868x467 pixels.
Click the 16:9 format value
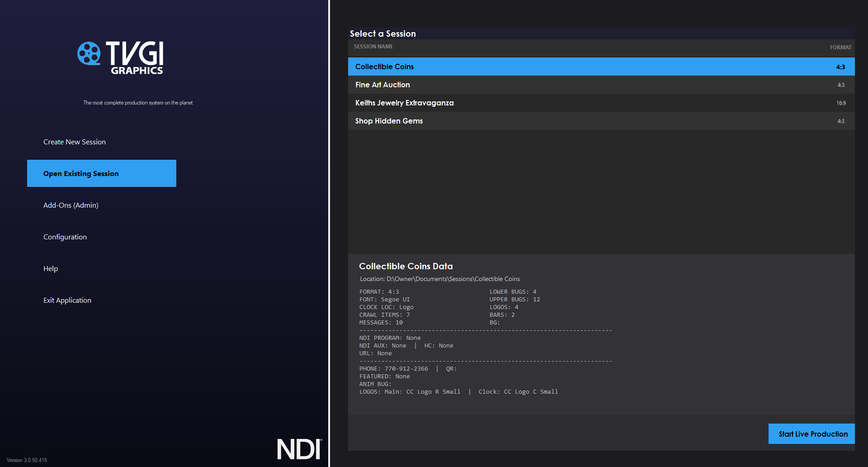(841, 103)
